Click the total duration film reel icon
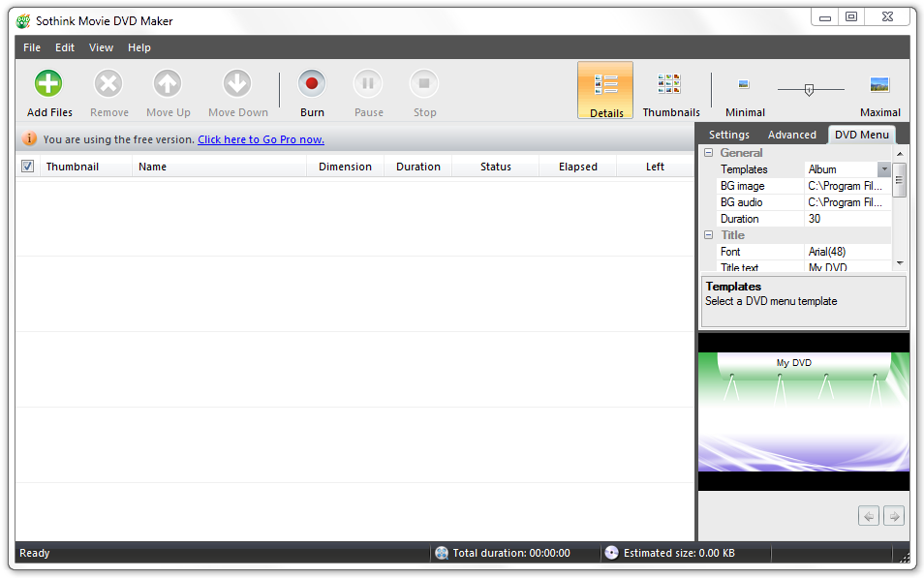This screenshot has width=924, height=578. tap(442, 553)
